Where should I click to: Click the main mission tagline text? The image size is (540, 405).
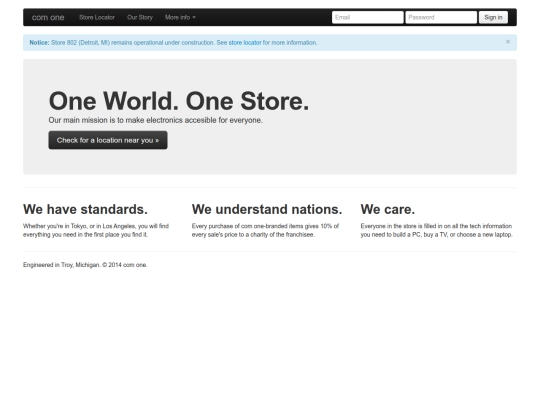coord(155,120)
